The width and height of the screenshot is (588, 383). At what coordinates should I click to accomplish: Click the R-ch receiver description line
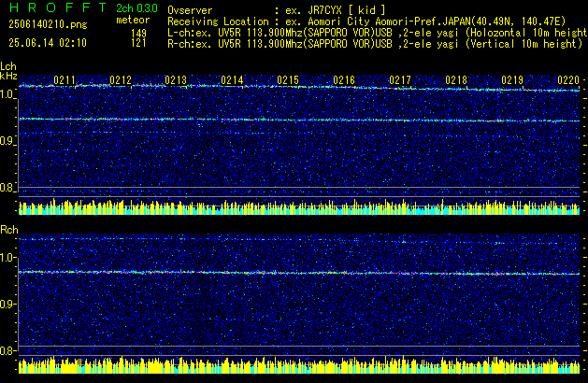pyautogui.click(x=375, y=44)
